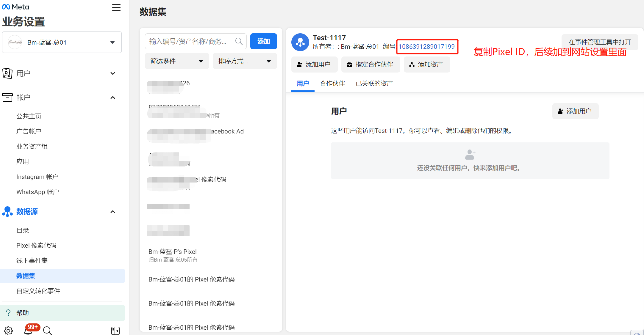The image size is (644, 335).
Task: Click the 帐户 sidebar label
Action: click(x=23, y=97)
